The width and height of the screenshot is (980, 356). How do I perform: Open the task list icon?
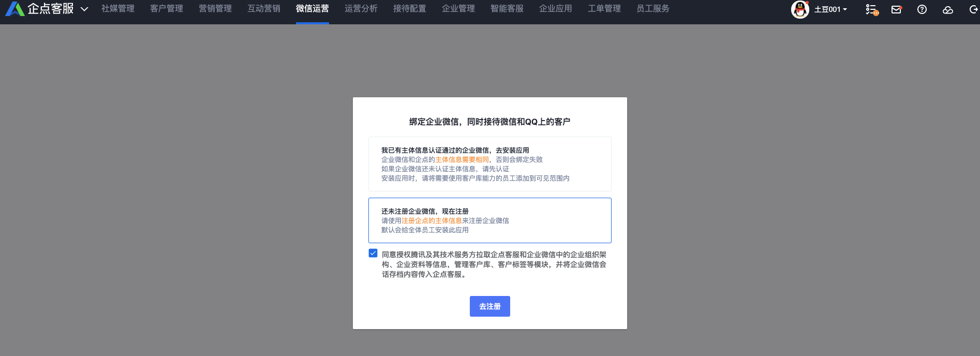[x=872, y=9]
